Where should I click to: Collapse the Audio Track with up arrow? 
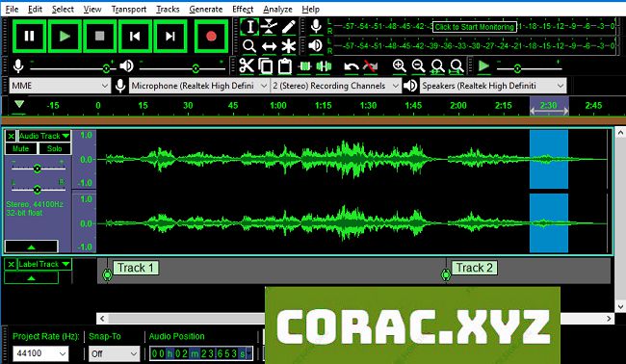coord(31,247)
